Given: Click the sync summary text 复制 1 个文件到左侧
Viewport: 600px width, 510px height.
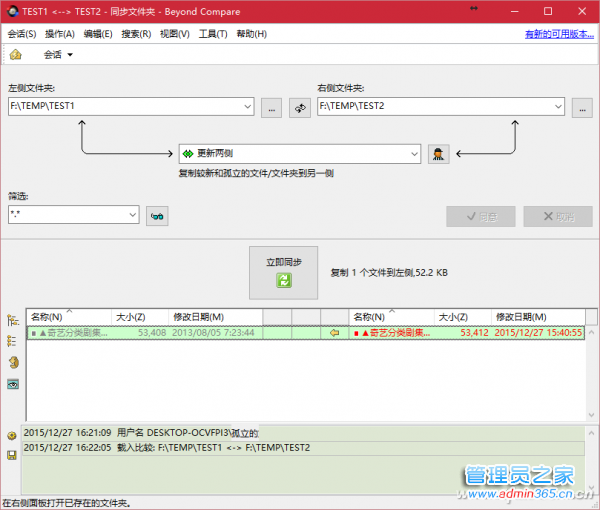Looking at the screenshot, I should tap(389, 273).
